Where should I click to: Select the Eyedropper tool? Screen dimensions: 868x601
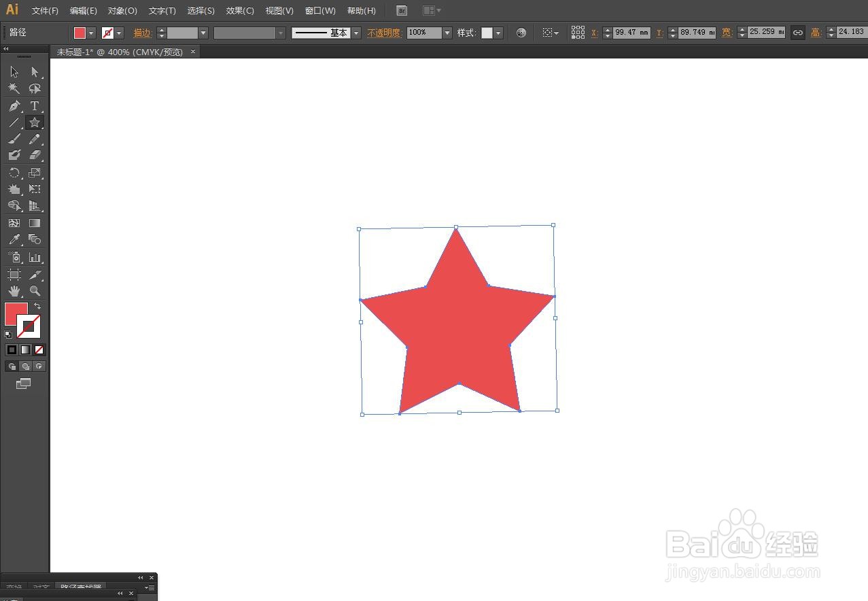point(14,239)
